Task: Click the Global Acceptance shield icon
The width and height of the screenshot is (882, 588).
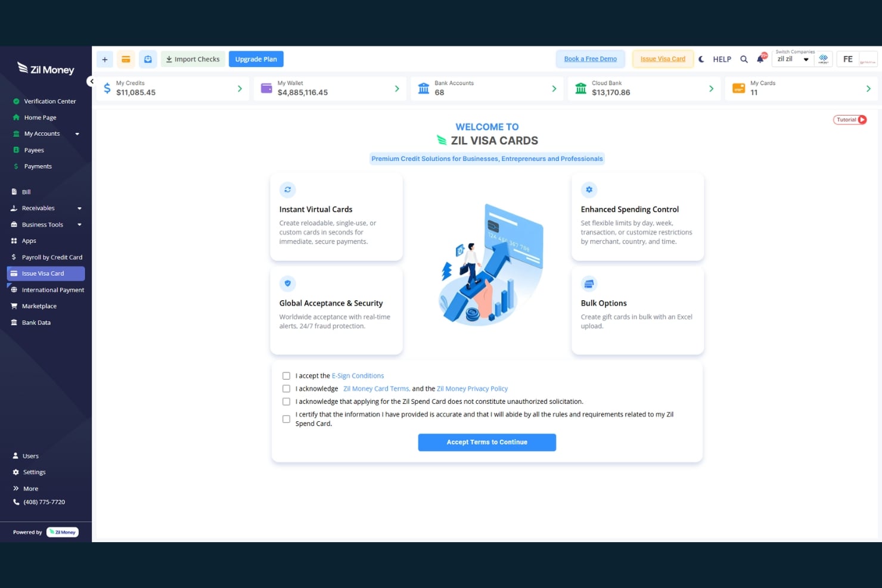Action: click(288, 284)
